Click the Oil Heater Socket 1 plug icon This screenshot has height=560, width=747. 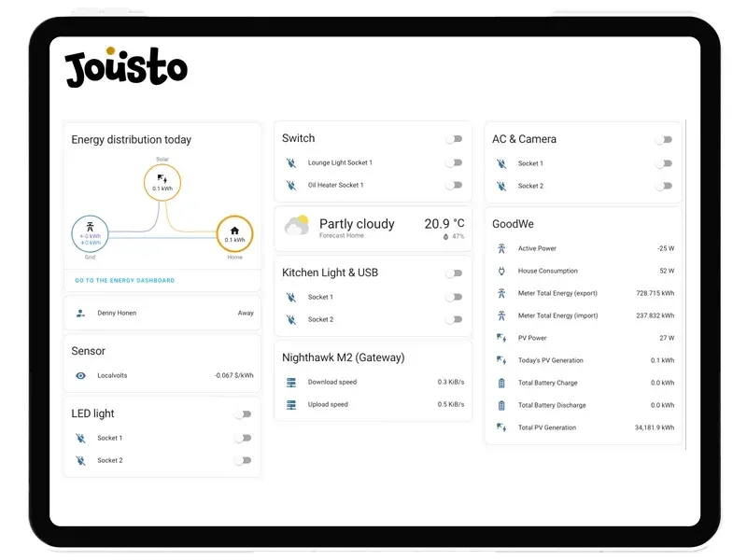291,185
